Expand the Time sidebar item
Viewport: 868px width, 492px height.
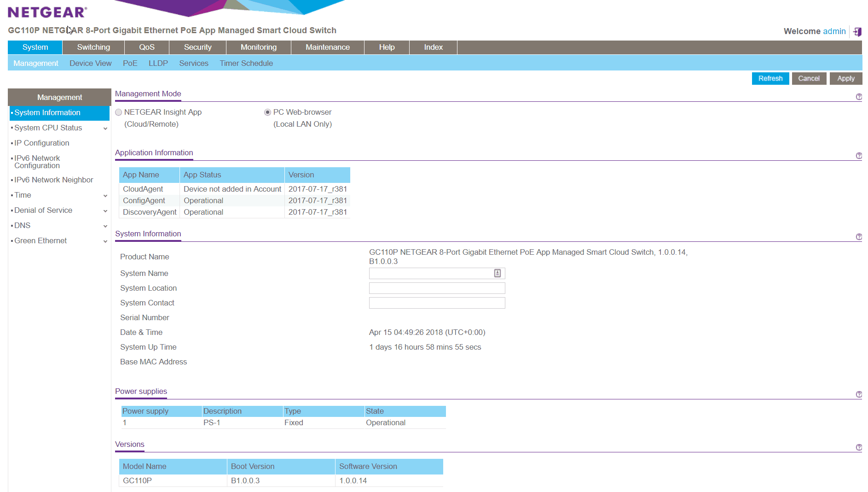point(105,196)
